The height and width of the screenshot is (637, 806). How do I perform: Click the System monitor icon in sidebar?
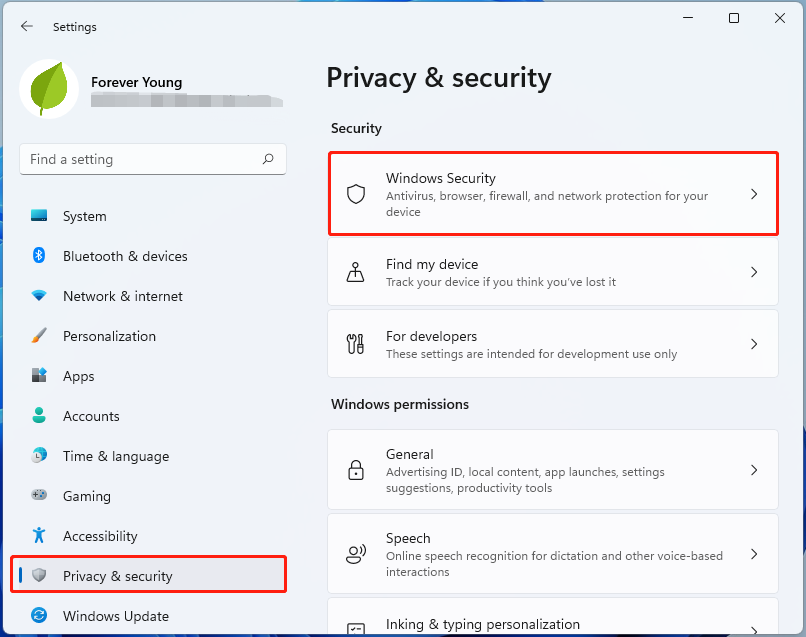click(x=39, y=216)
